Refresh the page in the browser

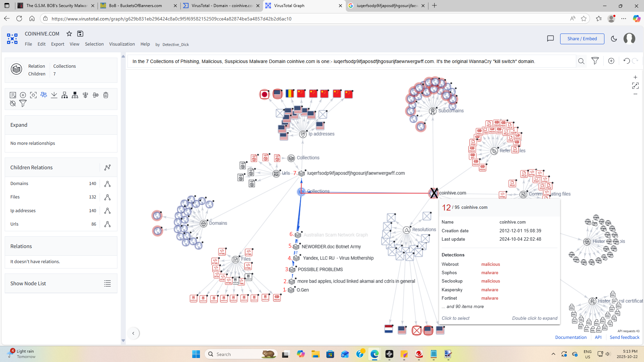click(x=19, y=19)
